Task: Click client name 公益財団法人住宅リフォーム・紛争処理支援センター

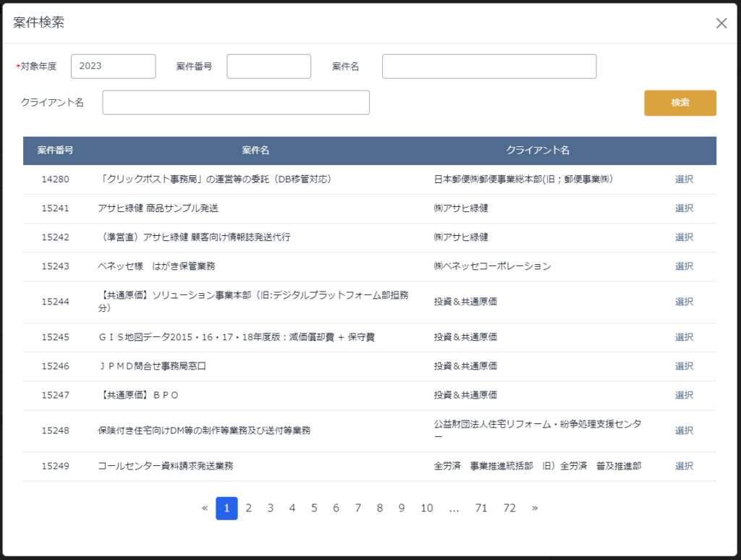Action: pyautogui.click(x=538, y=430)
